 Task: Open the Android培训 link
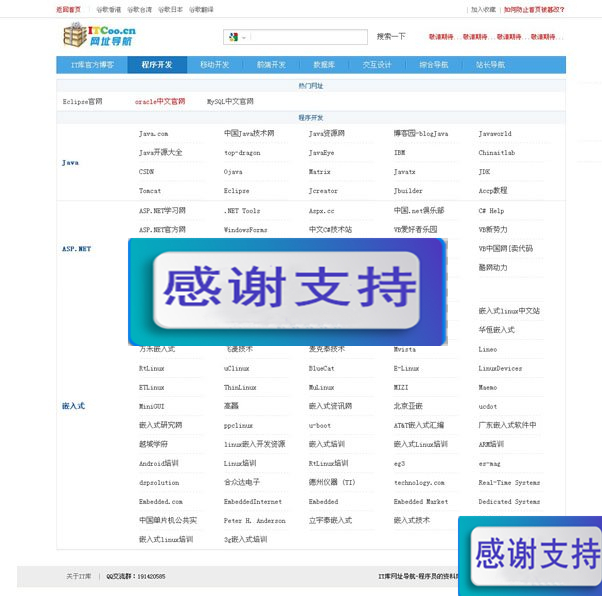point(159,463)
